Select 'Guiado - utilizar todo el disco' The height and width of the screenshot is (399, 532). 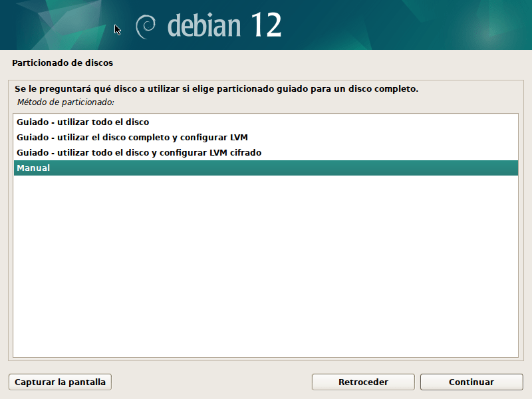coord(265,122)
